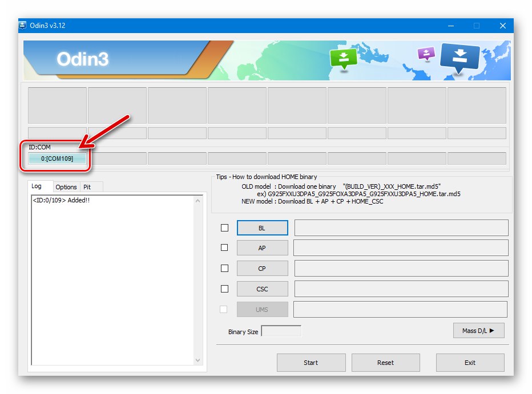Click the Odin3 logo banner text
Viewport: 532px width, 394px height.
click(x=83, y=59)
